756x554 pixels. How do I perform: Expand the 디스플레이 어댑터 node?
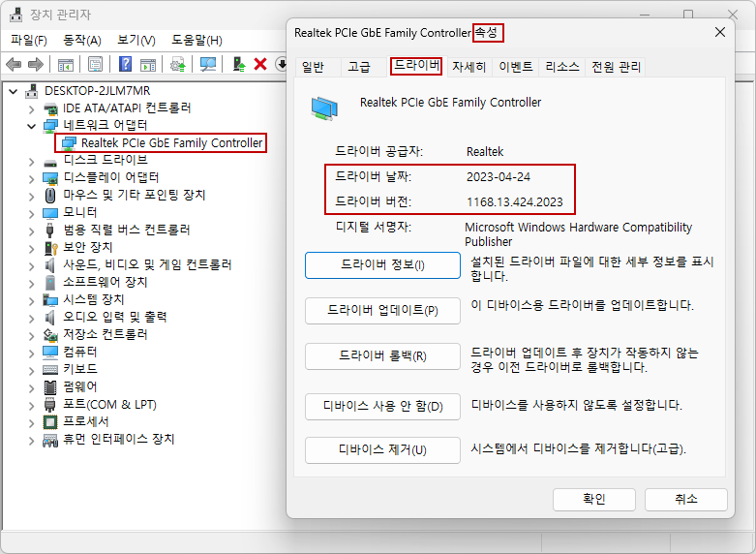click(x=32, y=178)
